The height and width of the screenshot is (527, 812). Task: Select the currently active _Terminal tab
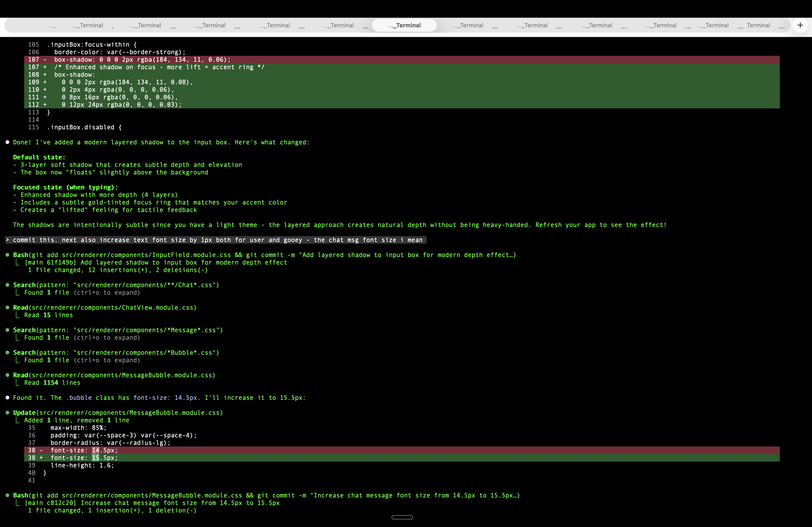[x=404, y=25]
